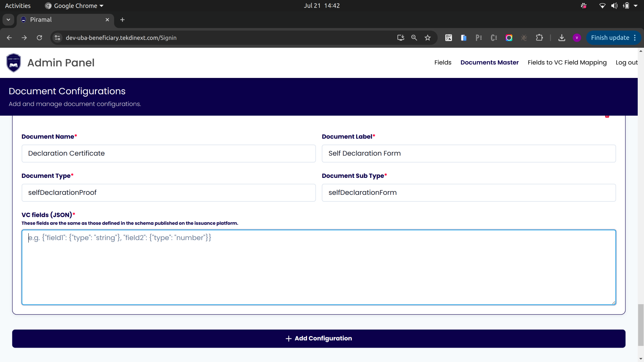Click the install app icon in address bar
The height and width of the screenshot is (362, 644).
point(400,38)
